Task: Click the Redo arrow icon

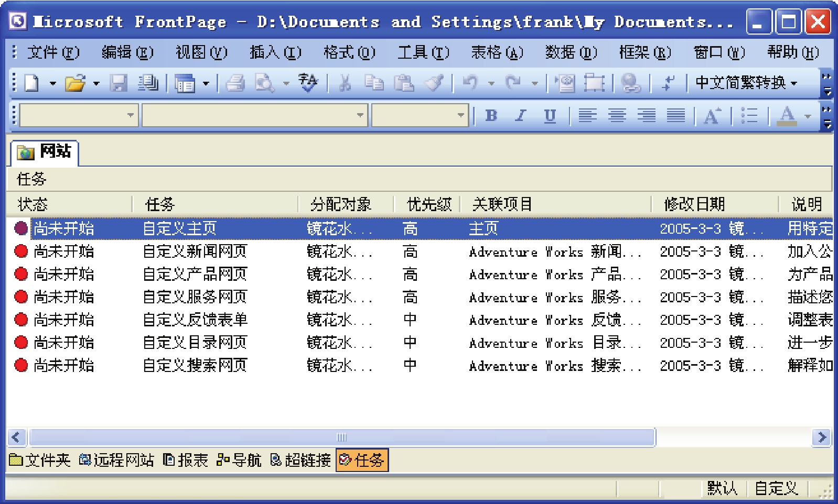Action: click(513, 83)
